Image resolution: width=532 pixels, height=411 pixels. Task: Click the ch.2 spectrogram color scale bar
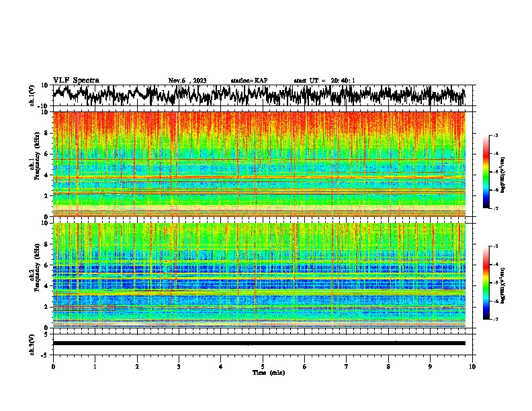point(486,283)
